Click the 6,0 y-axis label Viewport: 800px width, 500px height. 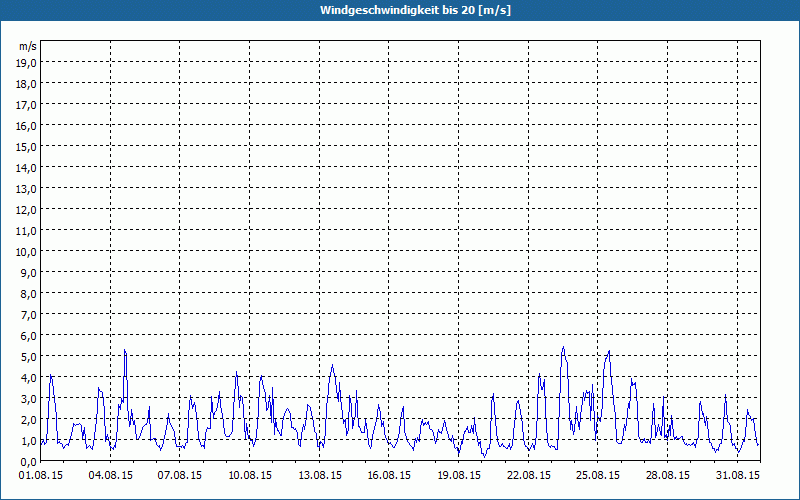(x=30, y=335)
